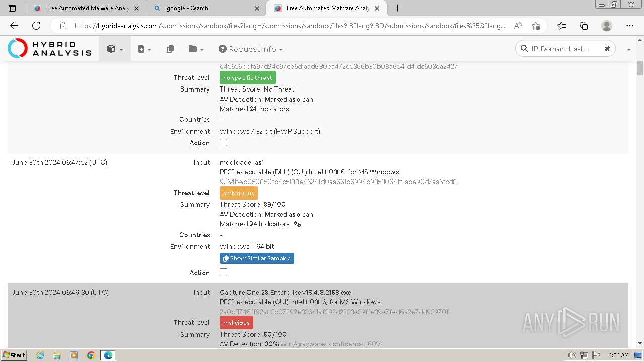
Task: Open Edge Settings and more menu
Action: click(x=630, y=26)
